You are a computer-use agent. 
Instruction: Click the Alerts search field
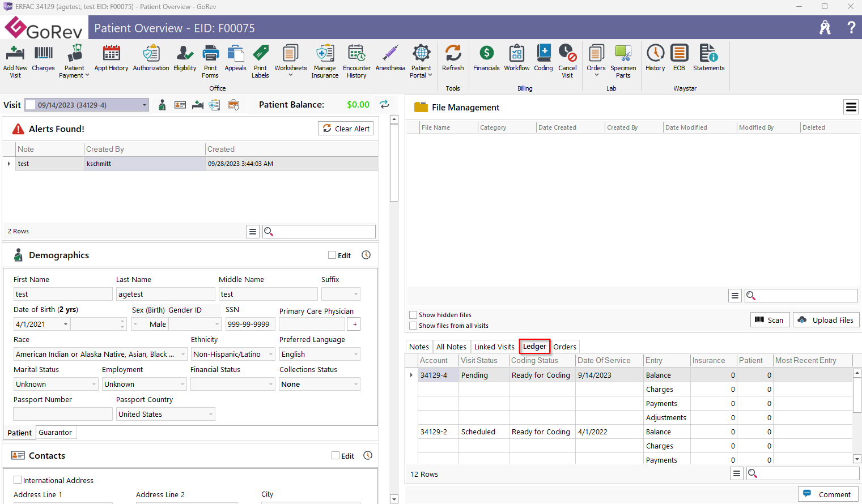tap(319, 231)
